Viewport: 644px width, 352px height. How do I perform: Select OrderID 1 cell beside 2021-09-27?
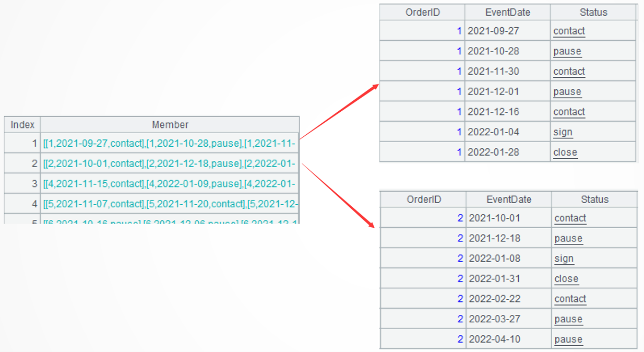coord(422,31)
